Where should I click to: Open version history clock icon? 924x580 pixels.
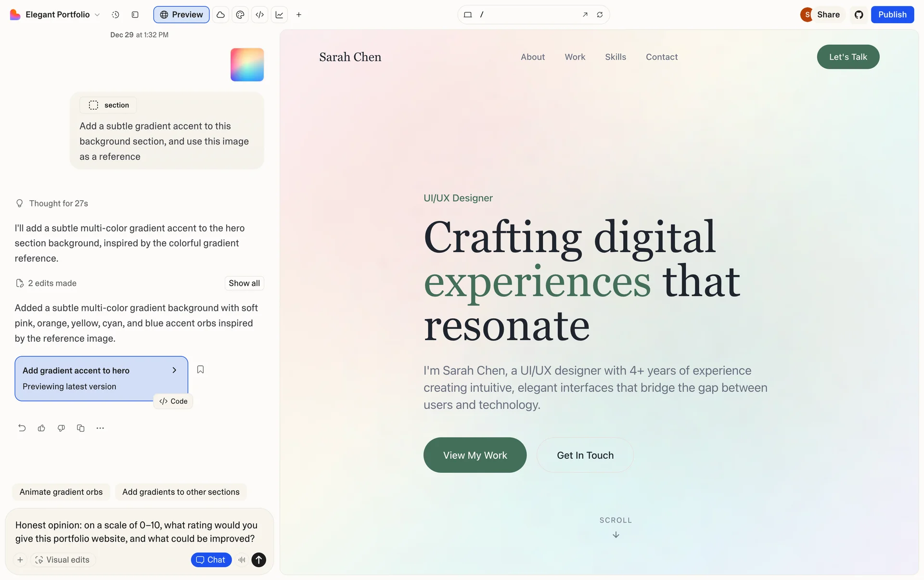click(x=115, y=15)
